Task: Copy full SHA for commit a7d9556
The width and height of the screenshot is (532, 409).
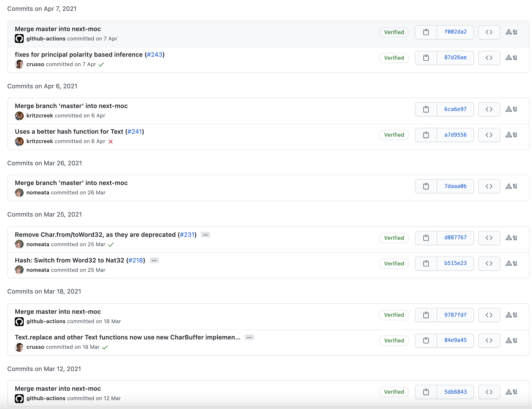Action: tap(426, 135)
